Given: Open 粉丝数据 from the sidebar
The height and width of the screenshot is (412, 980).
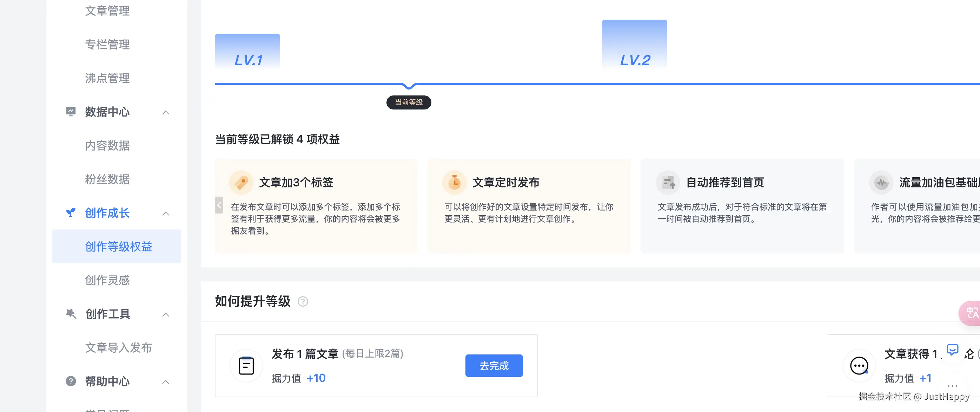Looking at the screenshot, I should click(107, 179).
